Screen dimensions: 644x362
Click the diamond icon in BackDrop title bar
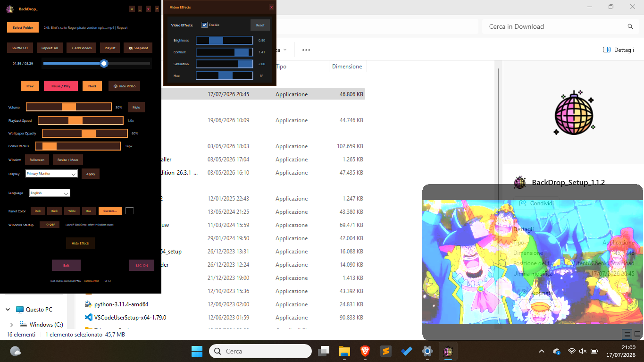[132, 9]
